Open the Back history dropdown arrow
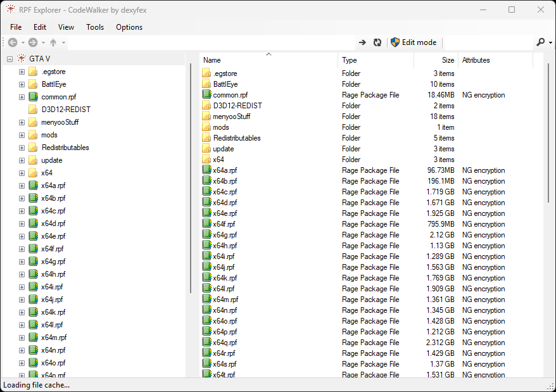The width and height of the screenshot is (556, 392). (23, 43)
